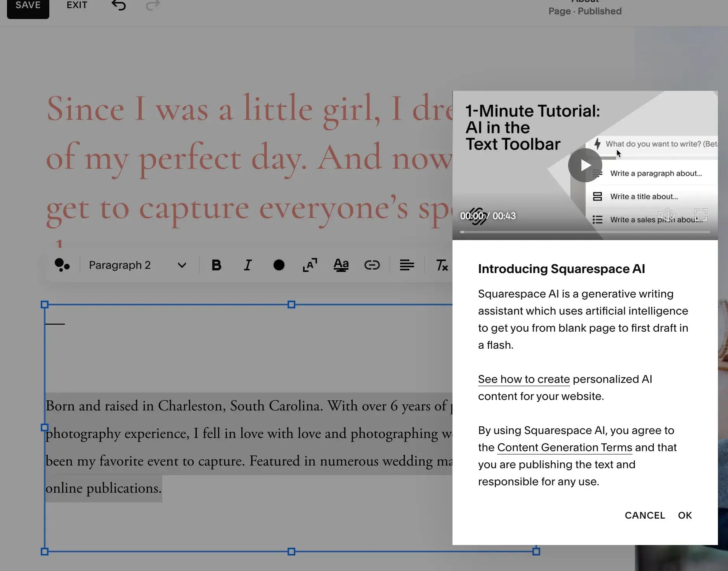
Task: Mute the tutorial video audio
Action: point(667,215)
